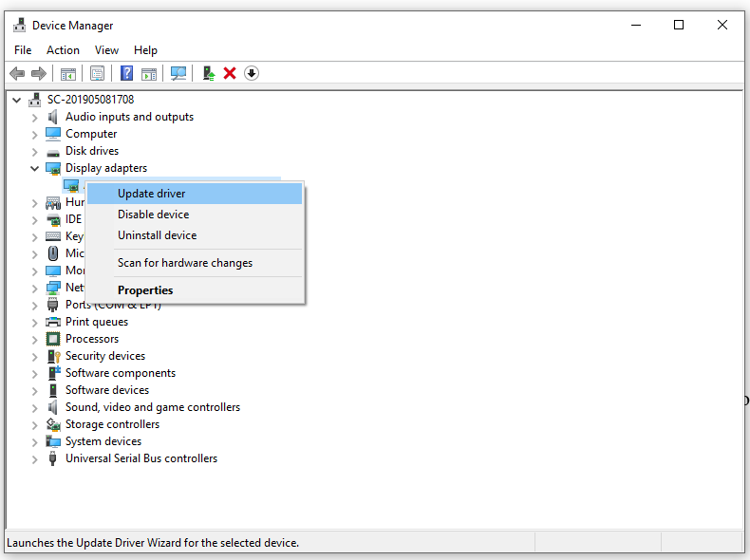Image resolution: width=750 pixels, height=560 pixels.
Task: Click the Display adapters category icon
Action: coord(53,168)
